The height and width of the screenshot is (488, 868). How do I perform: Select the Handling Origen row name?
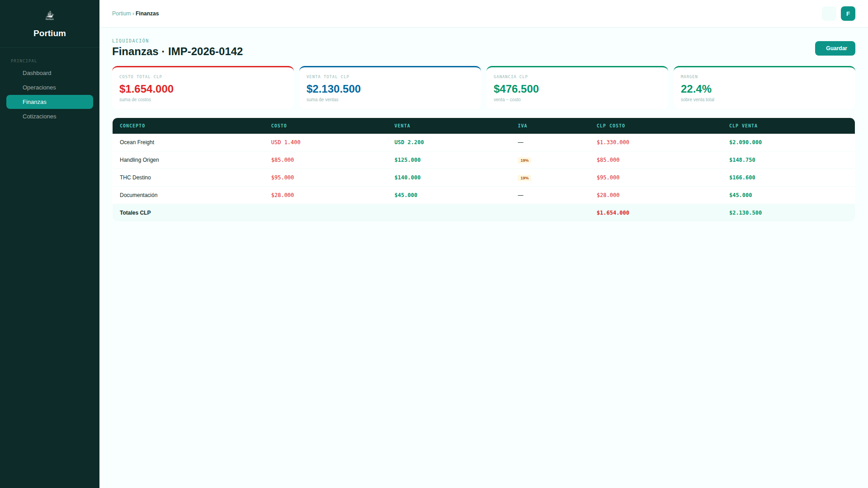point(139,160)
